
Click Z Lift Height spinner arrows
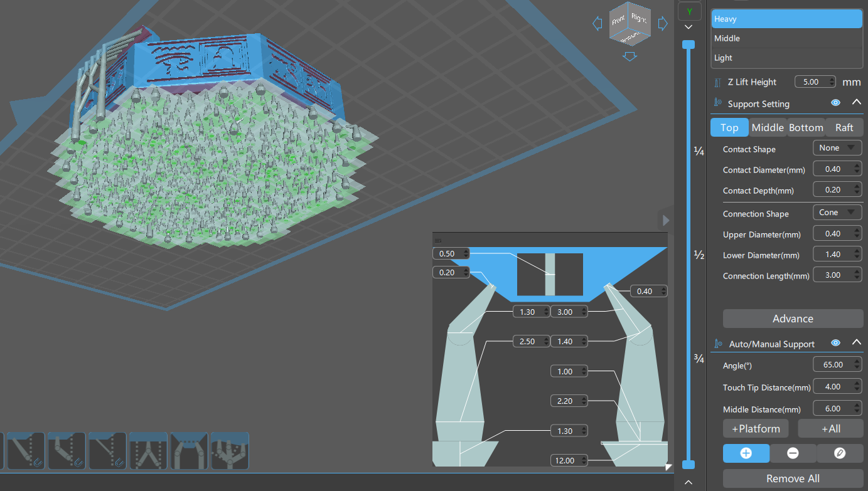(832, 82)
